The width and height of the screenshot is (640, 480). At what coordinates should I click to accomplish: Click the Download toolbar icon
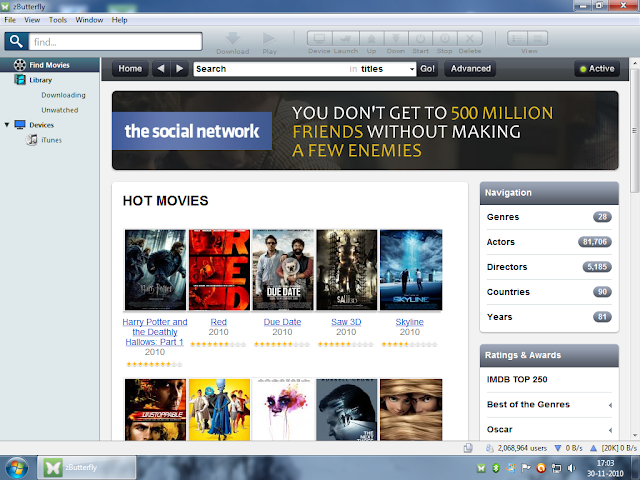[233, 38]
